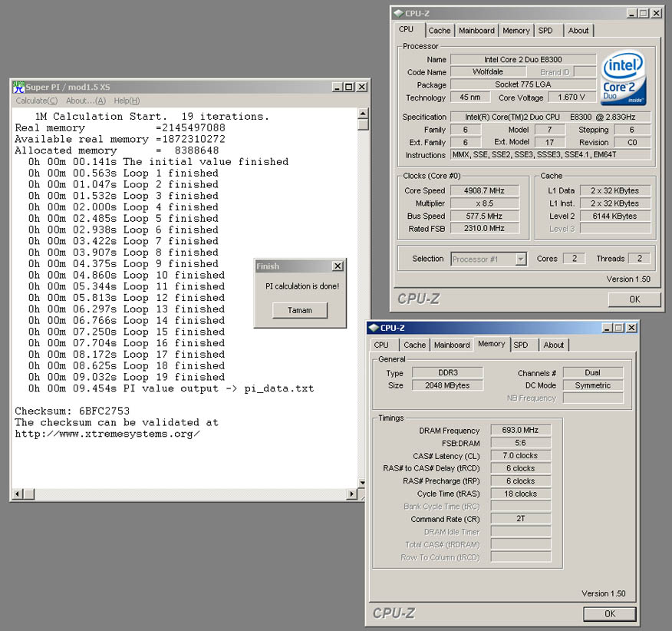This screenshot has width=672, height=631.
Task: Click the Name field Intel Core 2 Duo E8300
Action: pyautogui.click(x=523, y=60)
